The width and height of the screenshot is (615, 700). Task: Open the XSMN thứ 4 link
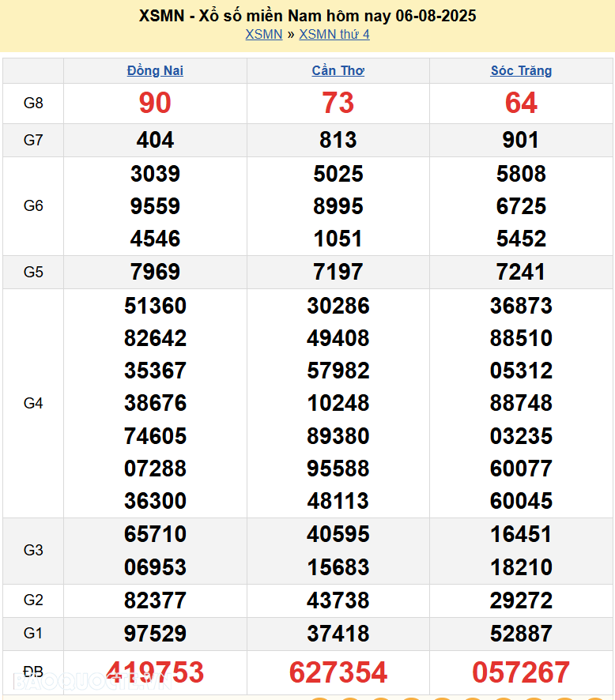[334, 34]
